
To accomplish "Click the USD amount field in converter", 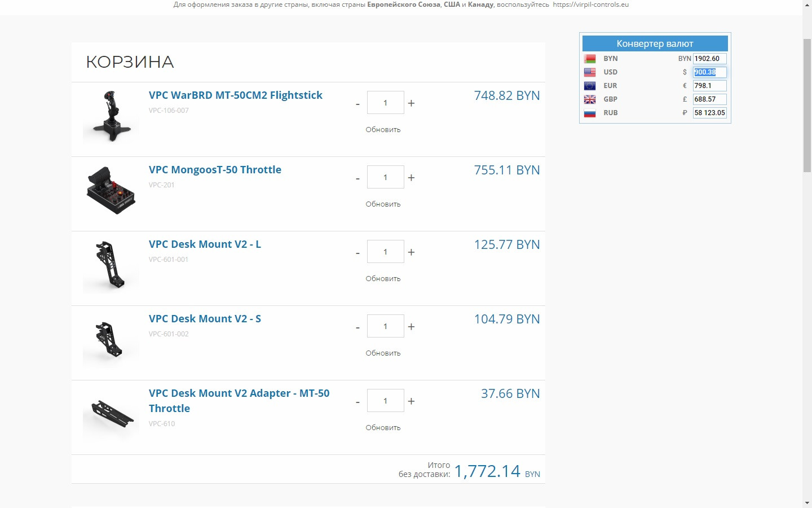I will click(710, 72).
